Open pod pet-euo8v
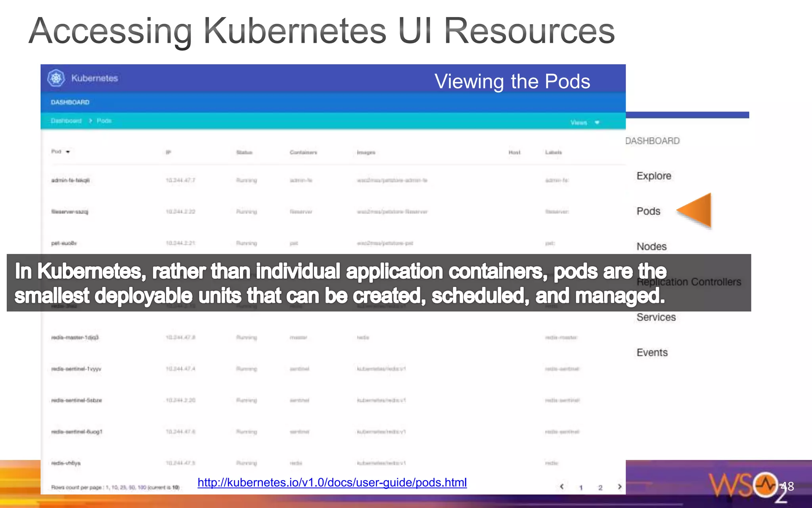The height and width of the screenshot is (508, 812). (x=64, y=243)
